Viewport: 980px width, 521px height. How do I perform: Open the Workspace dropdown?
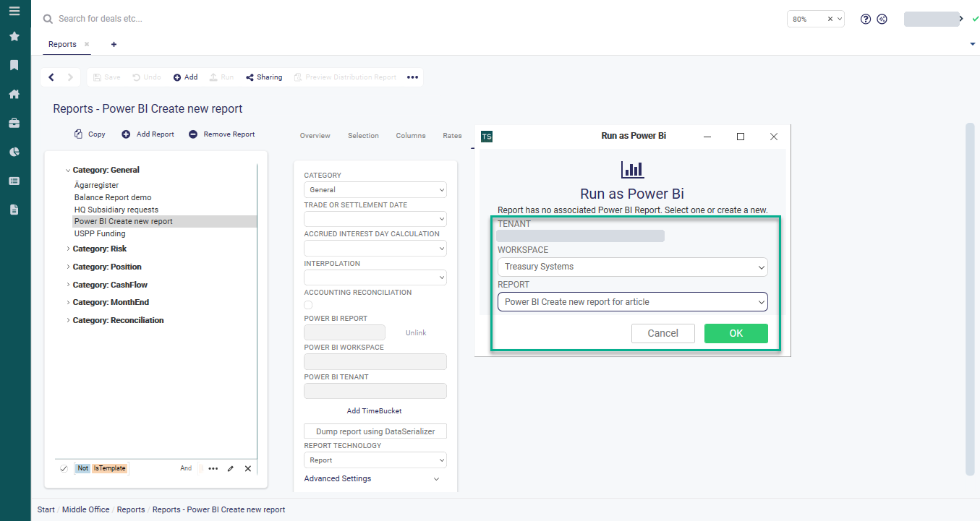click(x=633, y=267)
